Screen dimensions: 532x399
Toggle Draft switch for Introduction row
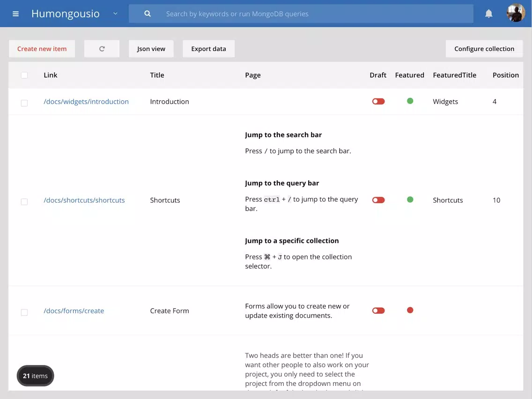tap(378, 102)
